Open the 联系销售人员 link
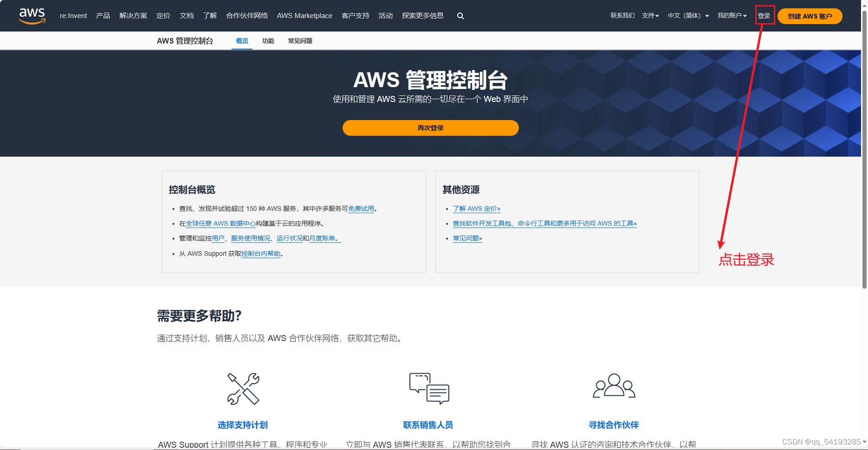This screenshot has width=868, height=450. pyautogui.click(x=428, y=425)
